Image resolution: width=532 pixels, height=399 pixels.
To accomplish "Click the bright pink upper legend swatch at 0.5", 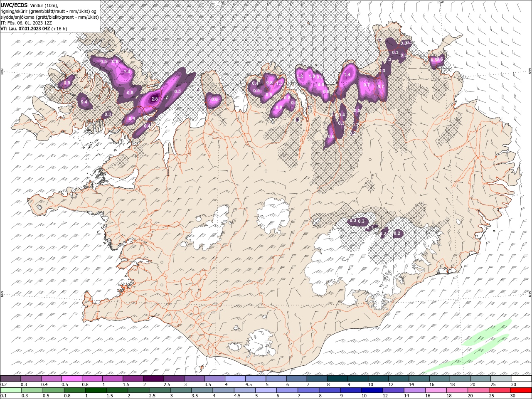I will (x=71, y=379).
